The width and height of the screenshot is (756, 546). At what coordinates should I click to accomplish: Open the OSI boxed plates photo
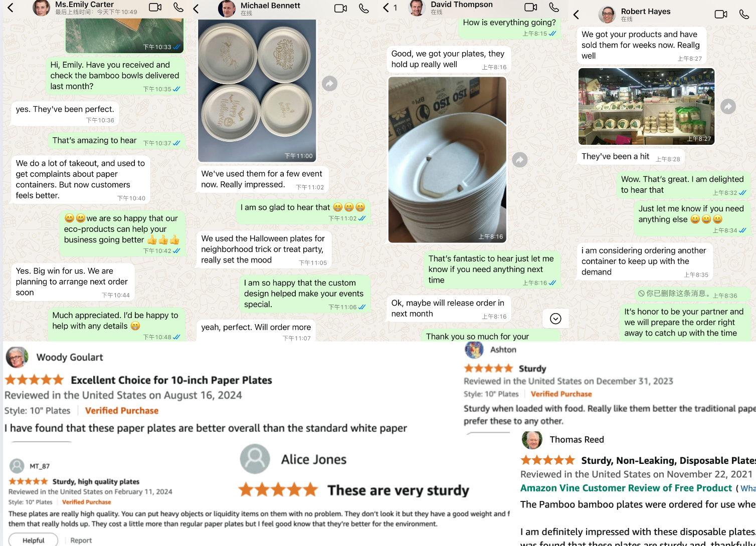(x=447, y=160)
